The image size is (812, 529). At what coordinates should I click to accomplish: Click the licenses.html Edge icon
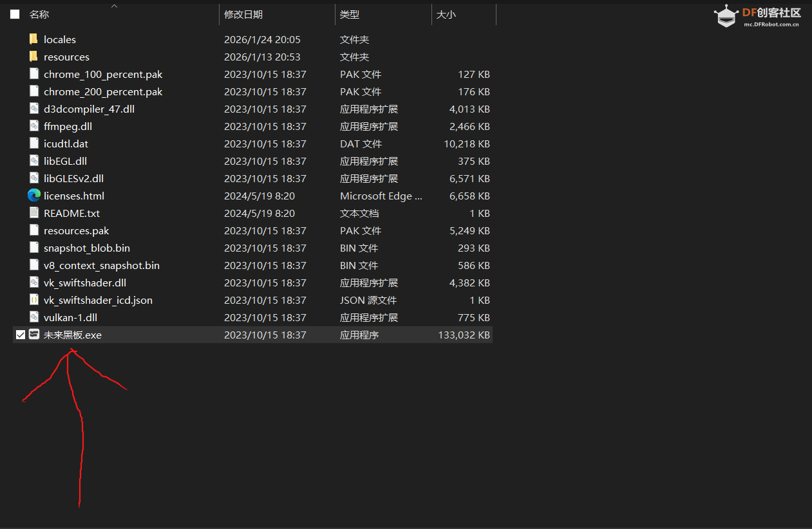34,196
